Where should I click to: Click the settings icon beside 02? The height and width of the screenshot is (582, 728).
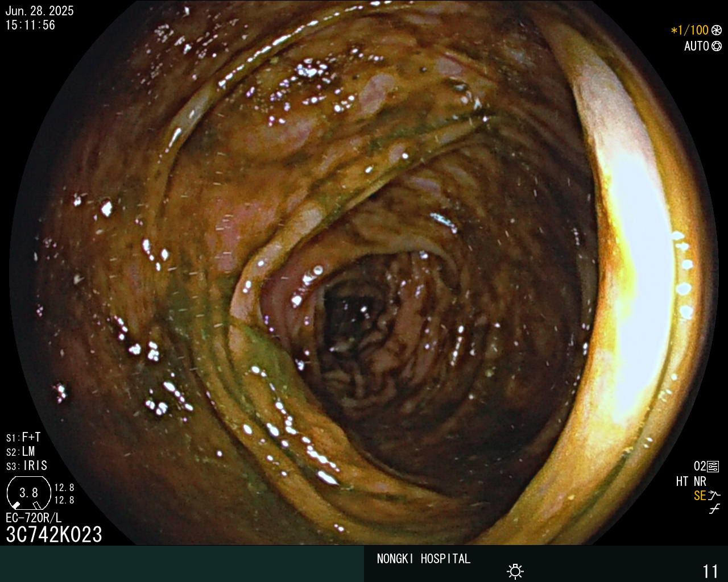click(x=713, y=467)
